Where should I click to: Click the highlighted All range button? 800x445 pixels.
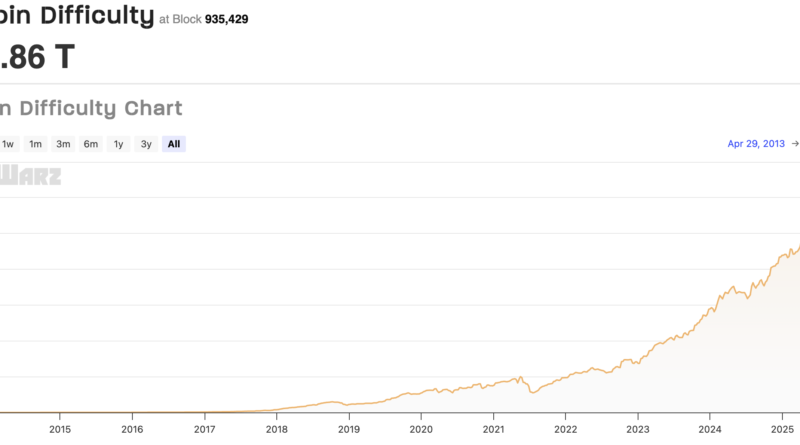(174, 144)
